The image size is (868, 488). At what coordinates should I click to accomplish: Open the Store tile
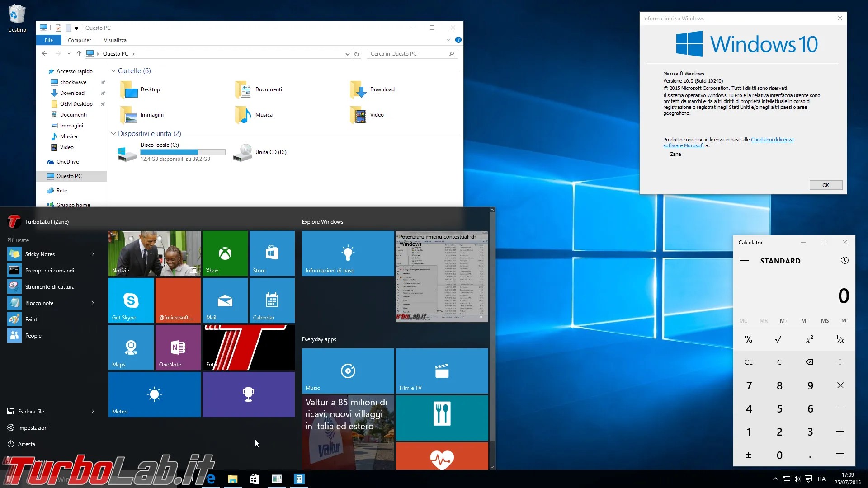point(272,253)
